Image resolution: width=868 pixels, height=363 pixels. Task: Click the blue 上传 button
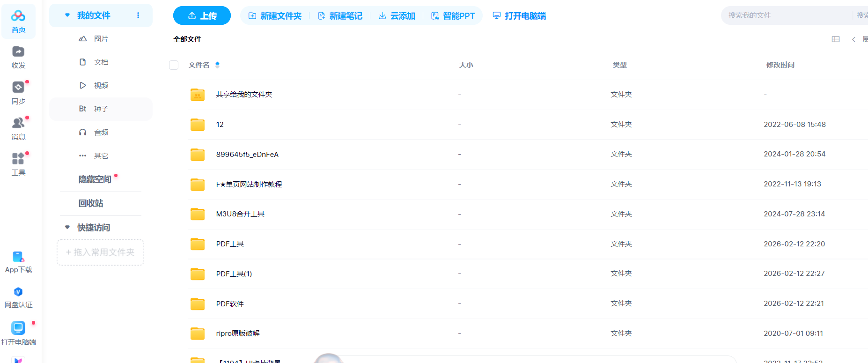tap(202, 16)
